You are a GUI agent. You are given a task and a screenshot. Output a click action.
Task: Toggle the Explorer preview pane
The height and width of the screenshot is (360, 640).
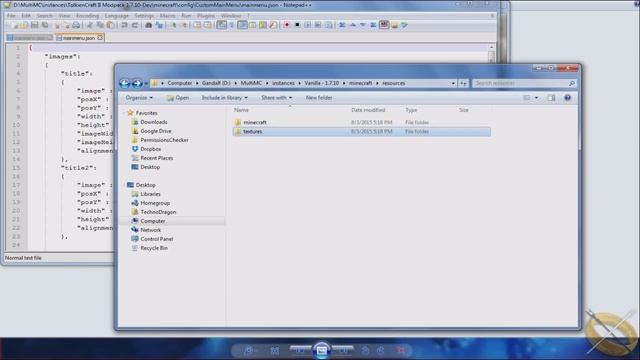point(551,98)
